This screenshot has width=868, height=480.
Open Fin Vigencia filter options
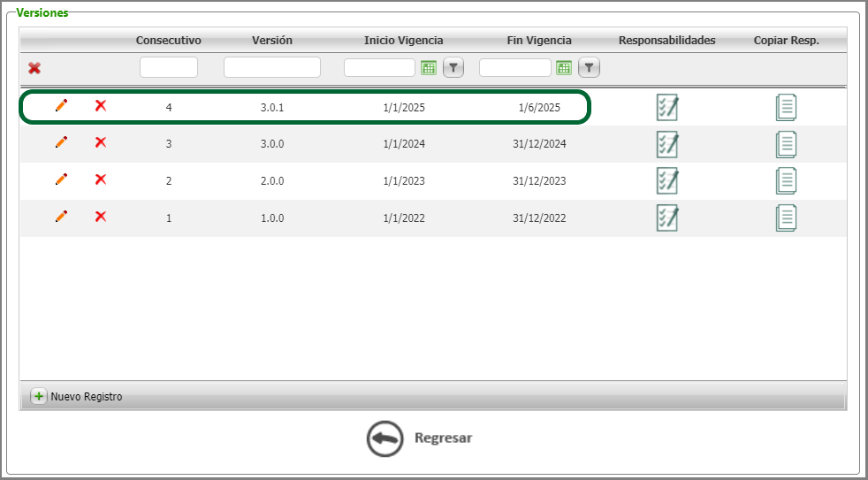589,68
